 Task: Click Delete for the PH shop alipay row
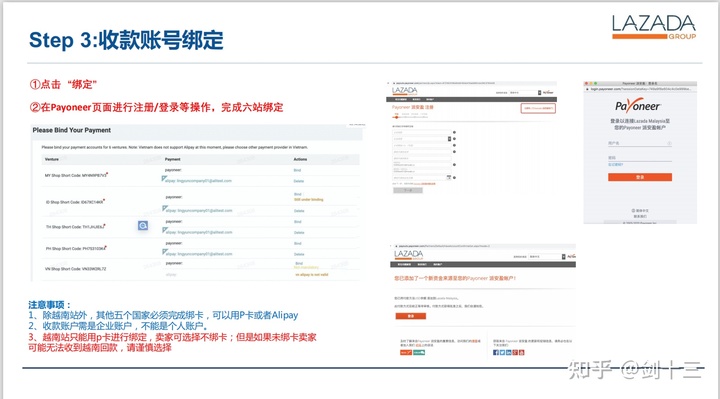tap(299, 254)
